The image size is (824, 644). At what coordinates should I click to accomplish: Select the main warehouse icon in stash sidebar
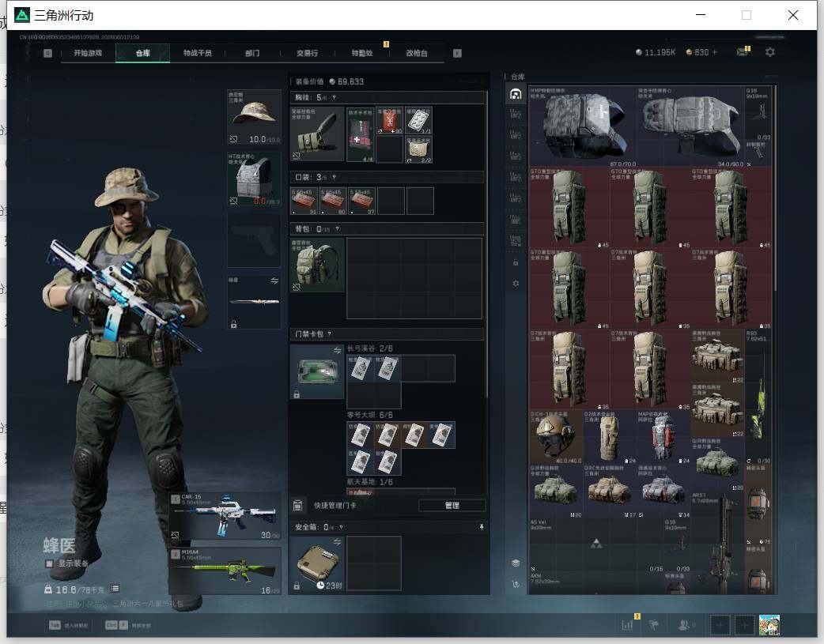pos(516,94)
